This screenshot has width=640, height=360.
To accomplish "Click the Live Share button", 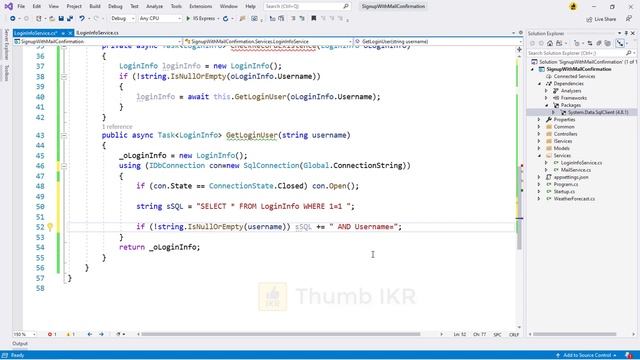I will (601, 19).
